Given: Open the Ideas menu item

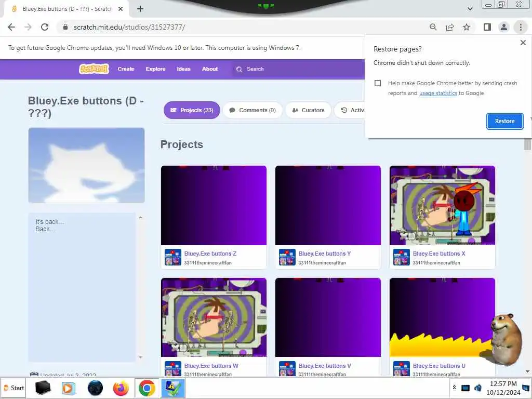Looking at the screenshot, I should 183,69.
